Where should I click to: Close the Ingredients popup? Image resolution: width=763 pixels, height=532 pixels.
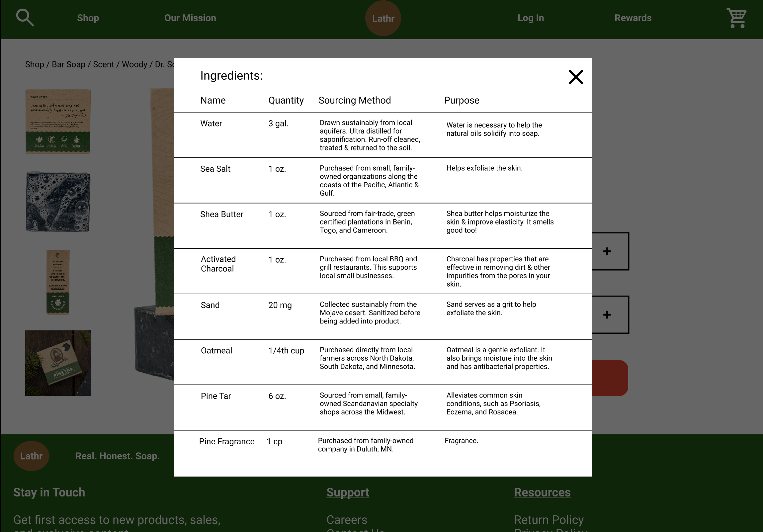click(x=575, y=77)
